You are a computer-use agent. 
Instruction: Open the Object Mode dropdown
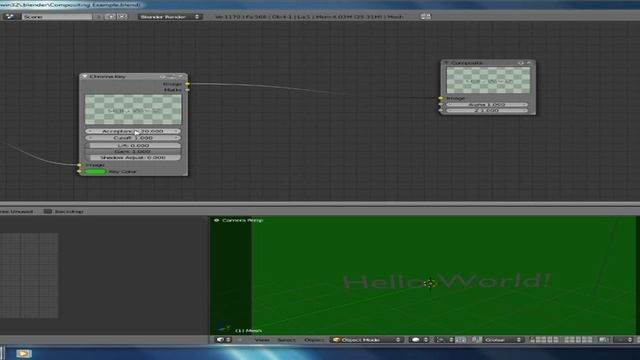tap(366, 340)
